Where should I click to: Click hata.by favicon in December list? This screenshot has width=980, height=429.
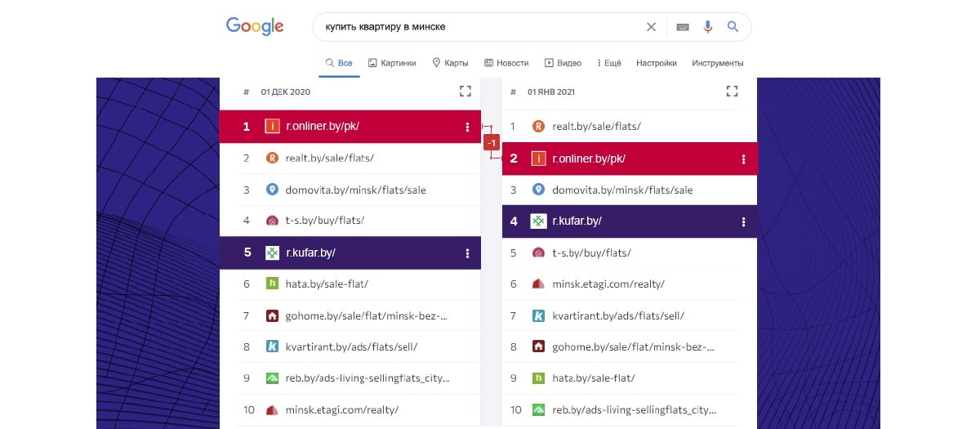coord(273,284)
